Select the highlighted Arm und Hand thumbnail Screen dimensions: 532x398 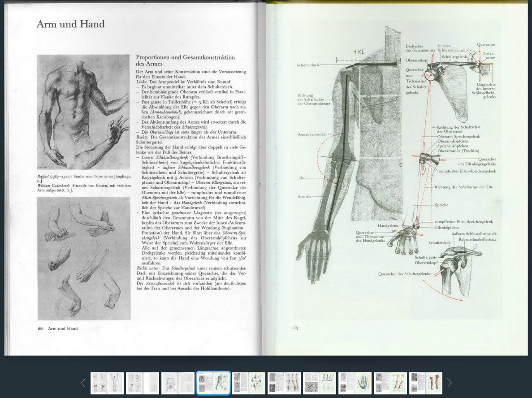click(x=213, y=383)
